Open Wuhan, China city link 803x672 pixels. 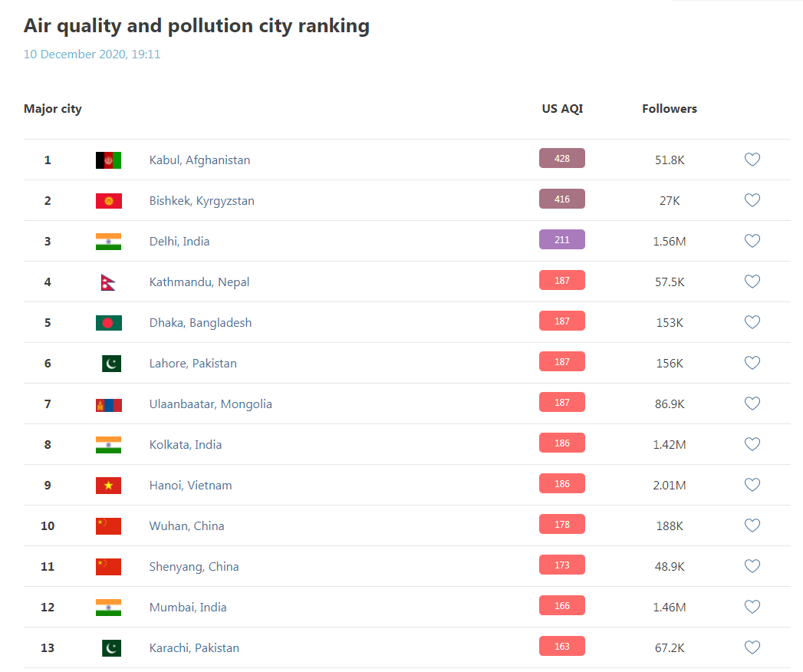186,526
